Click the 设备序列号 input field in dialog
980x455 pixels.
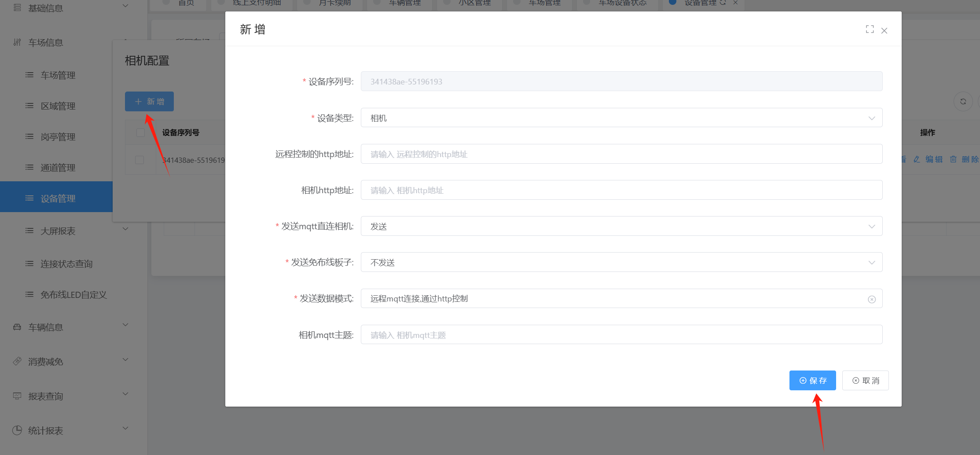pyautogui.click(x=621, y=81)
